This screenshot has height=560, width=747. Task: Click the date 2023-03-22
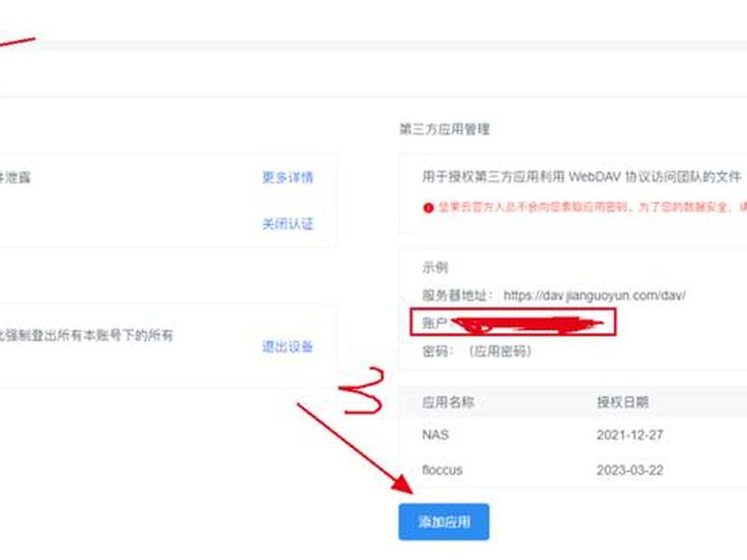pos(629,470)
